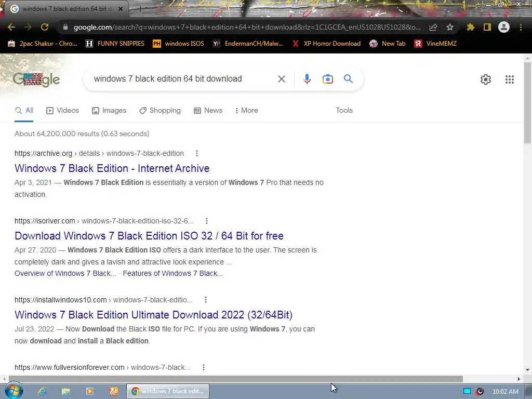532x399 pixels.
Task: Open Windows Explorer from taskbar
Action: 66,391
